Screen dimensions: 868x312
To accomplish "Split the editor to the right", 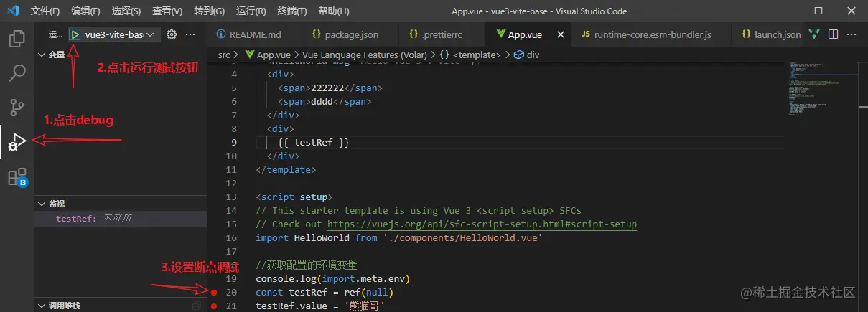I will [833, 34].
